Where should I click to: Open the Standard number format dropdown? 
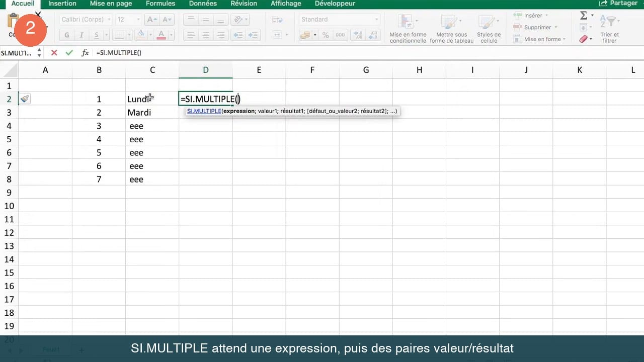click(x=339, y=20)
